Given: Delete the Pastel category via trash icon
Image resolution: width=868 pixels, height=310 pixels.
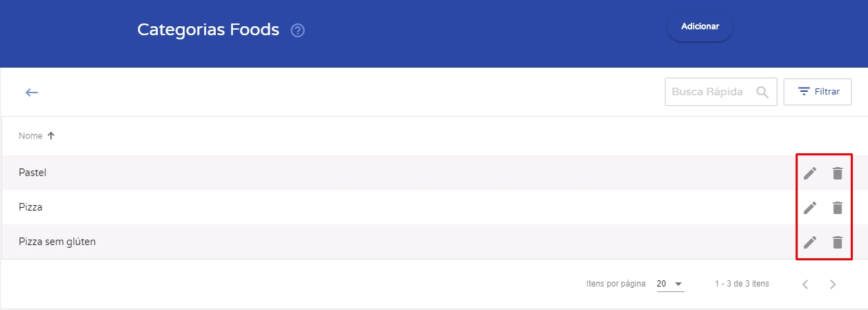Looking at the screenshot, I should point(837,173).
